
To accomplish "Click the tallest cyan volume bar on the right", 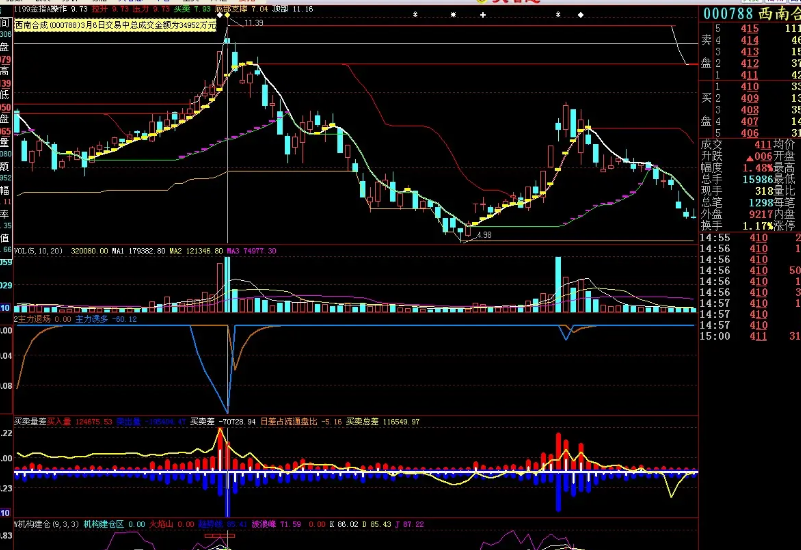I will (x=558, y=284).
